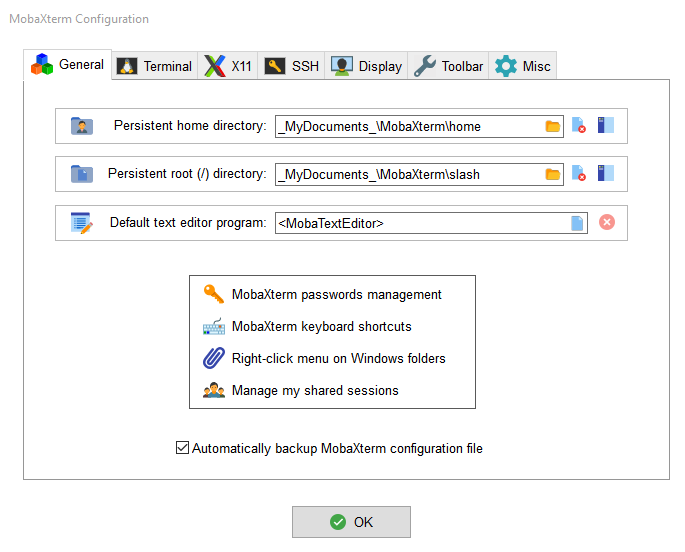Reset root directory with file-delete icon

579,174
